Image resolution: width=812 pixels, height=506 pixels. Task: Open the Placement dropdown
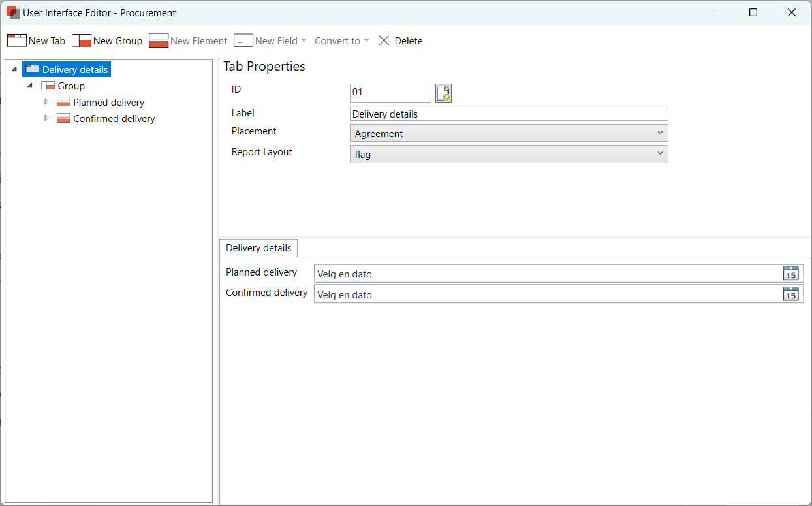[x=508, y=133]
